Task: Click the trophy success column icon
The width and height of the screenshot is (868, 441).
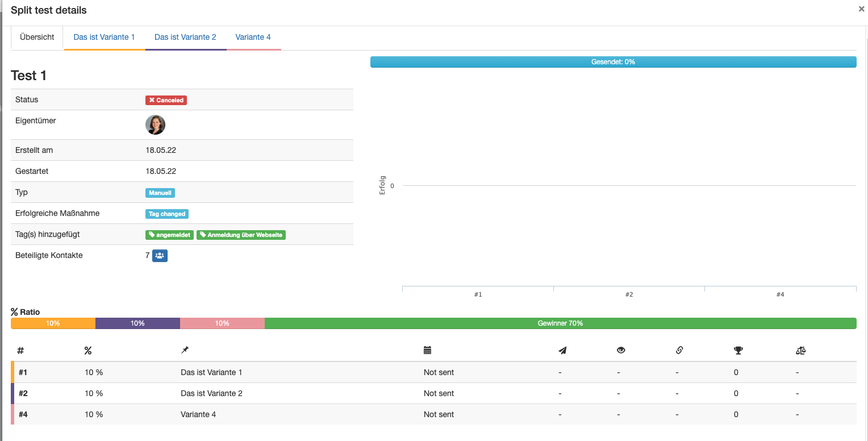Action: click(738, 351)
